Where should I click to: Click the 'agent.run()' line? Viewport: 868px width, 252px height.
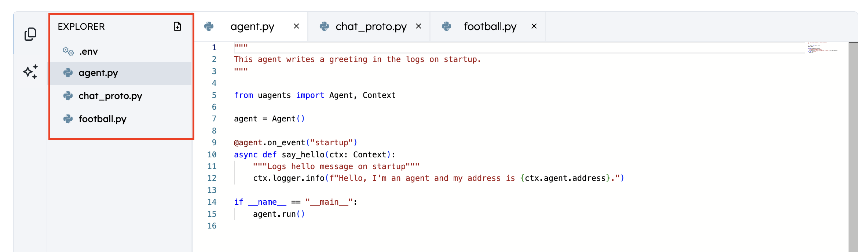279,214
